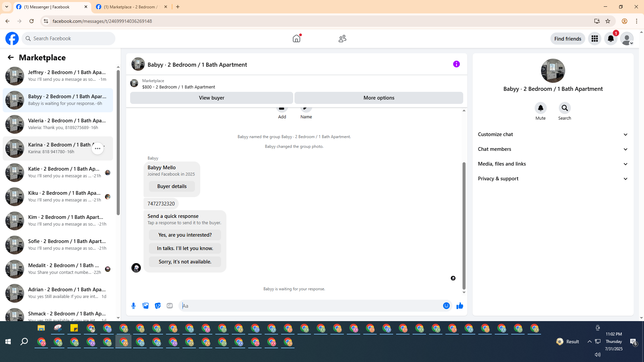
Task: Mute this conversation
Action: [x=540, y=108]
